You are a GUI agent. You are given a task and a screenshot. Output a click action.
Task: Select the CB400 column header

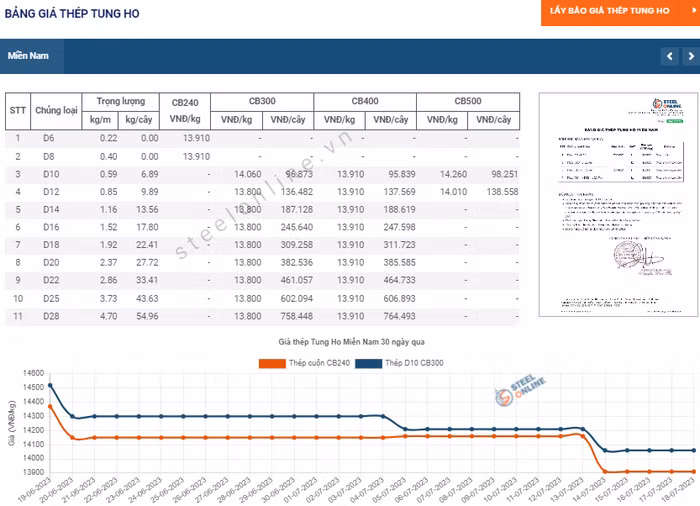365,101
